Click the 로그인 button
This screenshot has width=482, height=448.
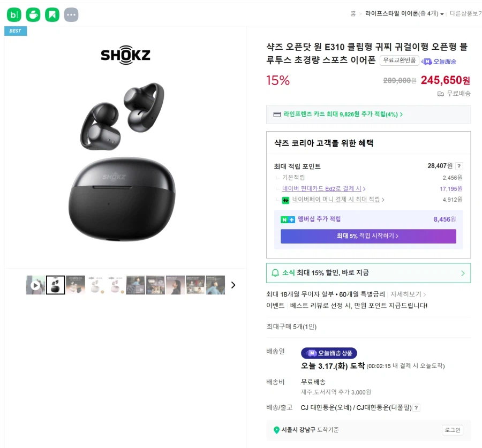click(452, 430)
